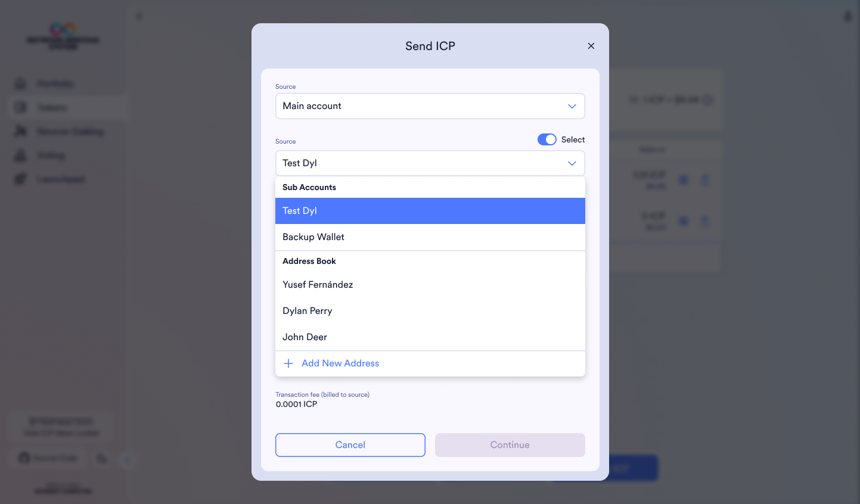
Task: Expand the Main account chevron arrow
Action: pos(572,106)
